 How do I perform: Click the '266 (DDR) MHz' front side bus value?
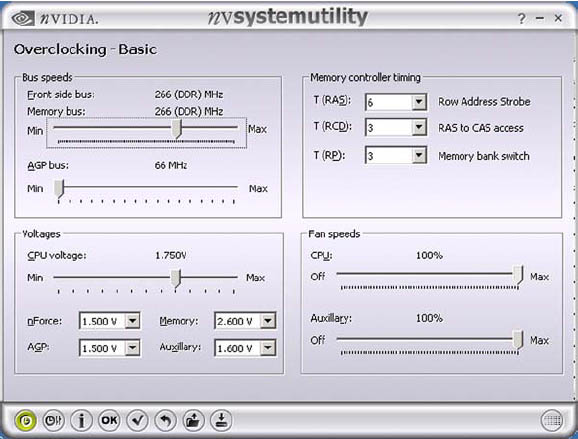pos(189,95)
